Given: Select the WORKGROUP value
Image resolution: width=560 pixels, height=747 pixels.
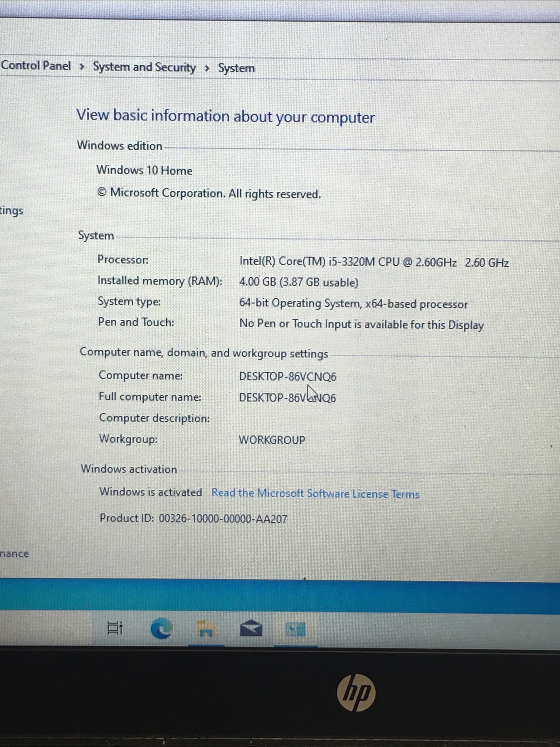Looking at the screenshot, I should coord(272,440).
